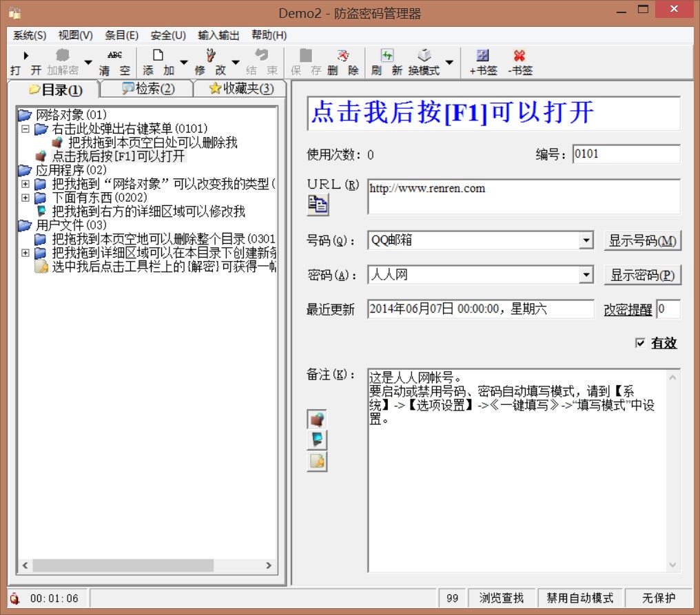Click the 禁用自动模式 status bar button
Viewport: 700px width, 615px height.
point(581,598)
